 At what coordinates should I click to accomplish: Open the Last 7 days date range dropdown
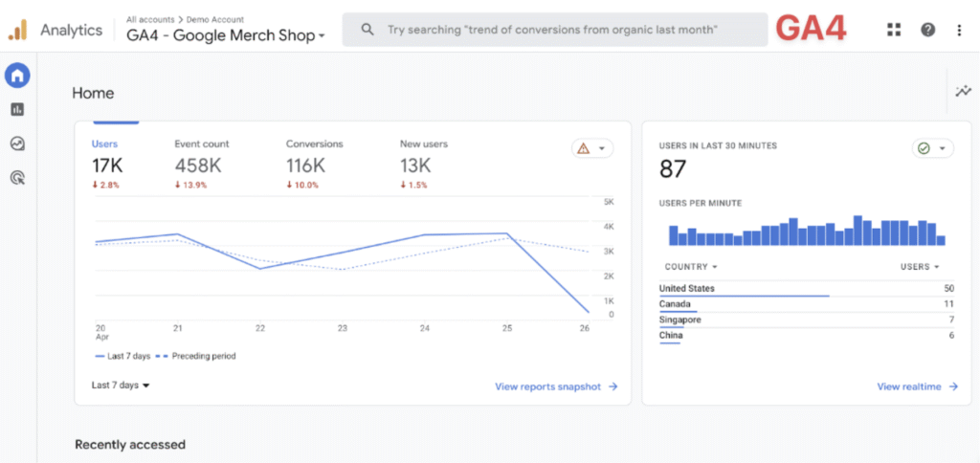tap(121, 386)
